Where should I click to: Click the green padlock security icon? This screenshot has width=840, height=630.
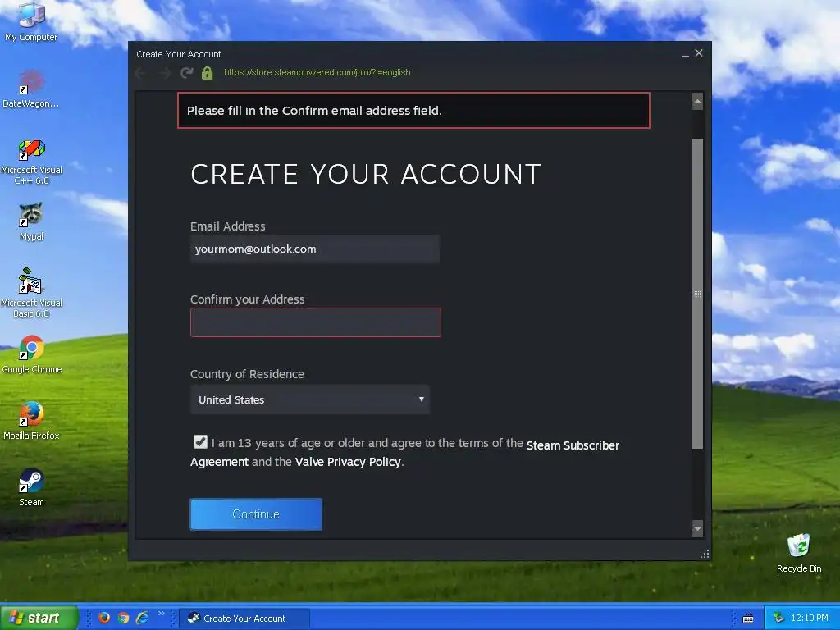coord(208,73)
